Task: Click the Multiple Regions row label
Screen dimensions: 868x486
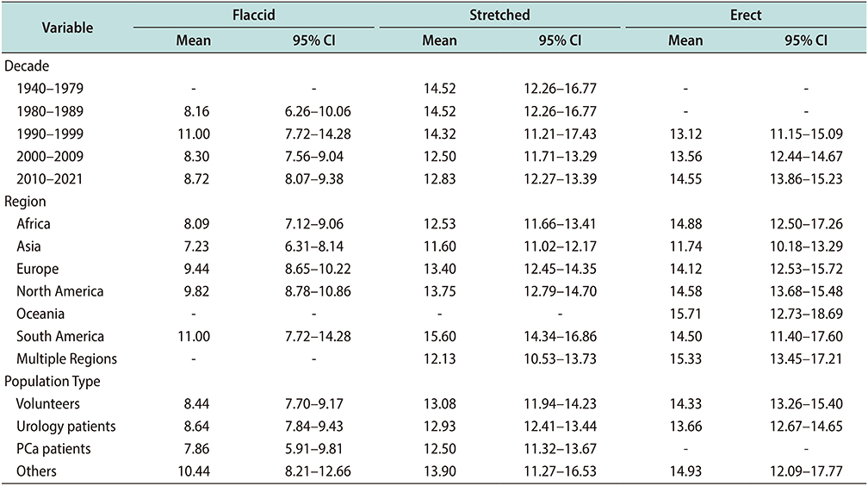Action: tap(66, 358)
